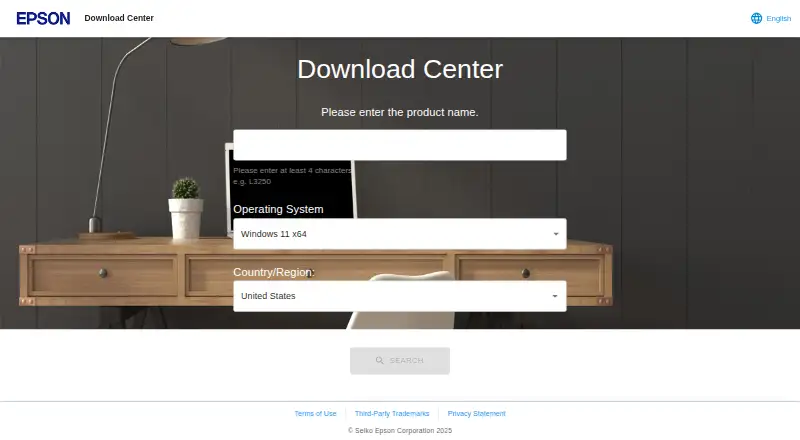The width and height of the screenshot is (800, 440).
Task: Click the 'e.g. L3250' hint text
Action: (252, 181)
